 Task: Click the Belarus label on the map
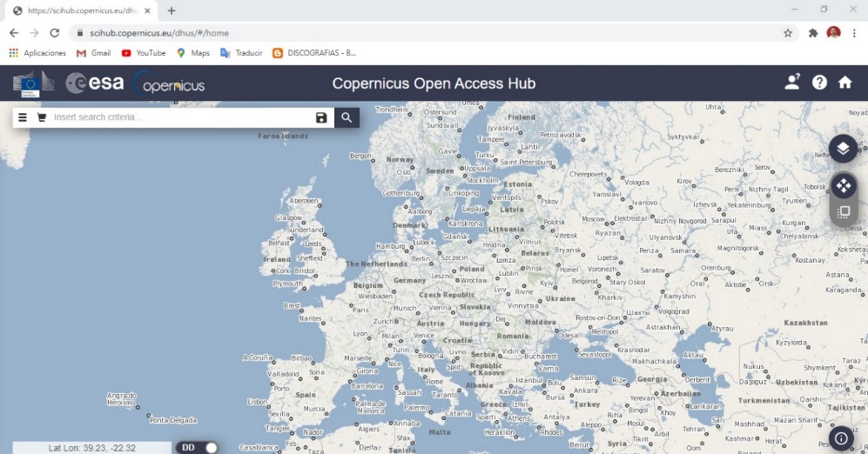(535, 253)
